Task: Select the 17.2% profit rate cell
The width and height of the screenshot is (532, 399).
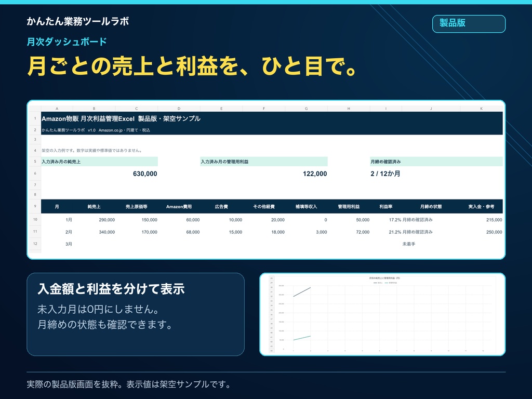Action: pyautogui.click(x=395, y=220)
